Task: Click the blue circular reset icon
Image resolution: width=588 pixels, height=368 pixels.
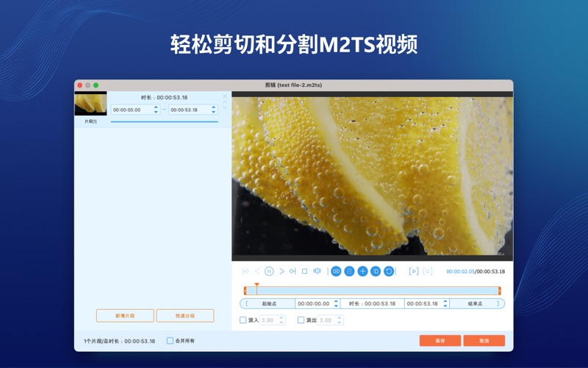Action: tap(389, 272)
